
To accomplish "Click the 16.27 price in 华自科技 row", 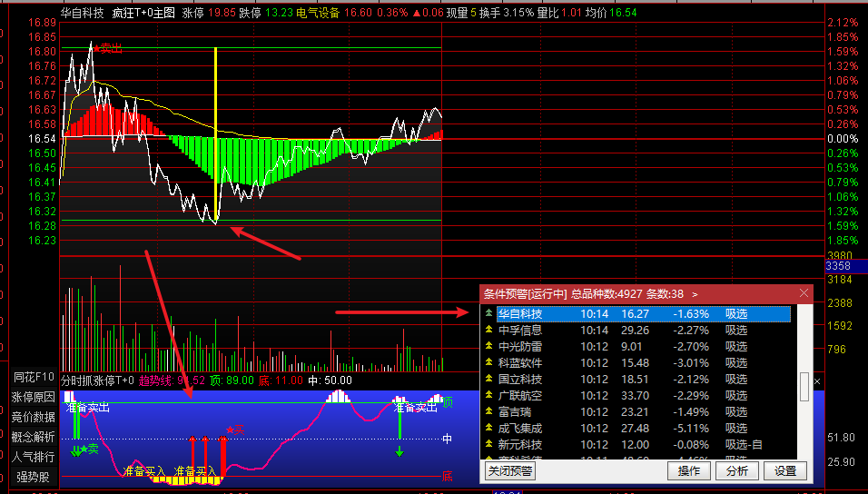I will [635, 314].
